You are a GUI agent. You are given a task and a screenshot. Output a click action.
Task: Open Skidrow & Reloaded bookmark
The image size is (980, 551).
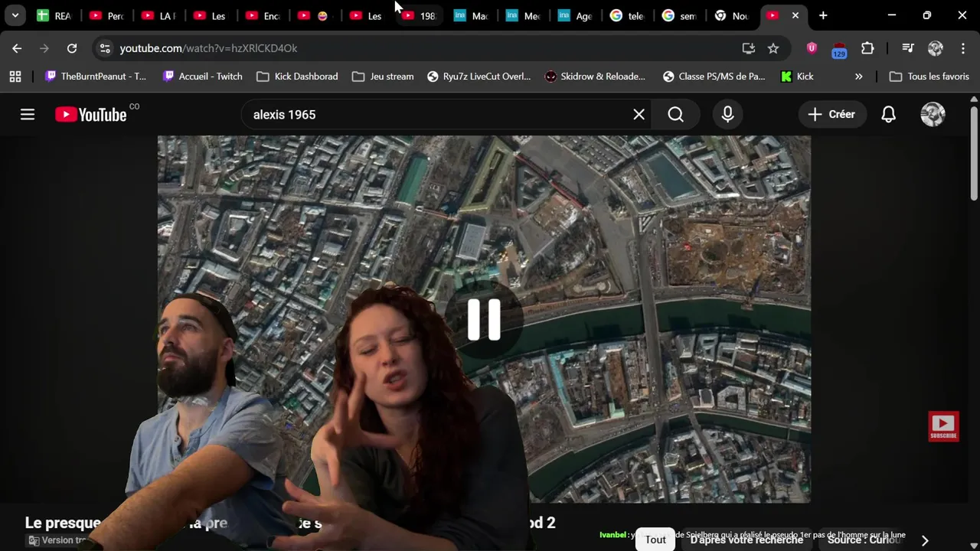point(595,77)
